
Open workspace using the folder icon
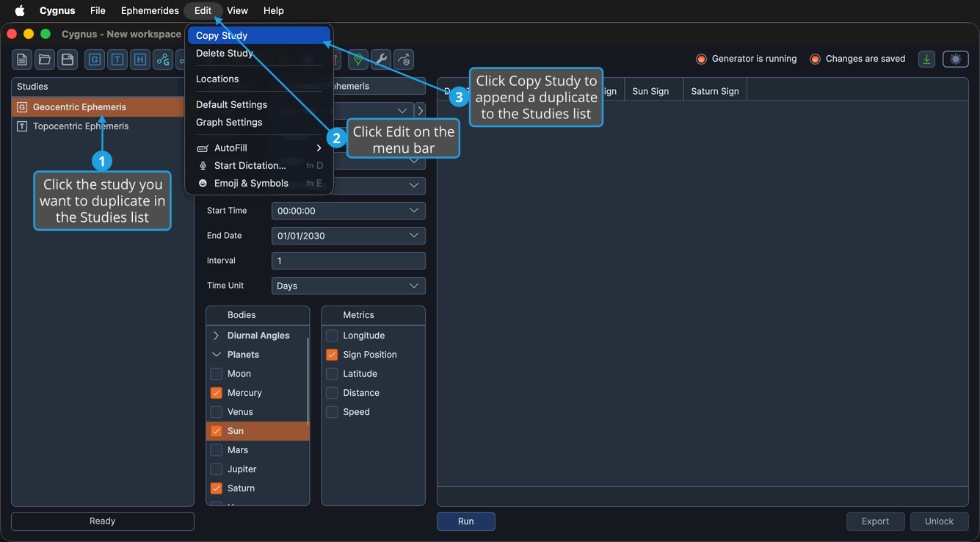[x=45, y=59]
